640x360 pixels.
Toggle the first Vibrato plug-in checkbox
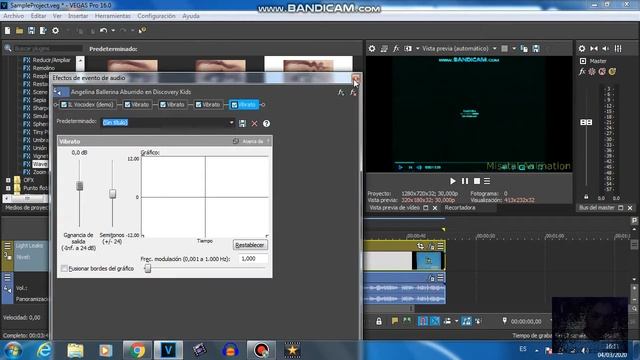tap(127, 105)
